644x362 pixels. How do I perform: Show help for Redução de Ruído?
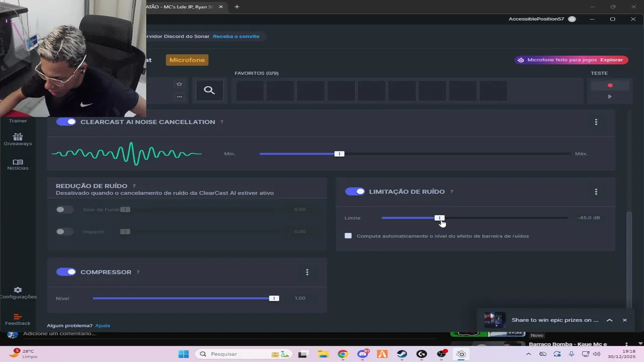pos(134,186)
